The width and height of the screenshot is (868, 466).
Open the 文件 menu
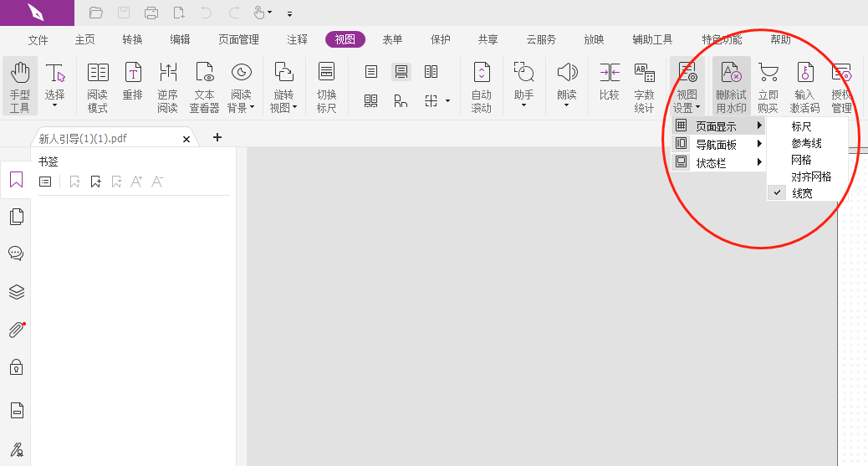click(38, 39)
